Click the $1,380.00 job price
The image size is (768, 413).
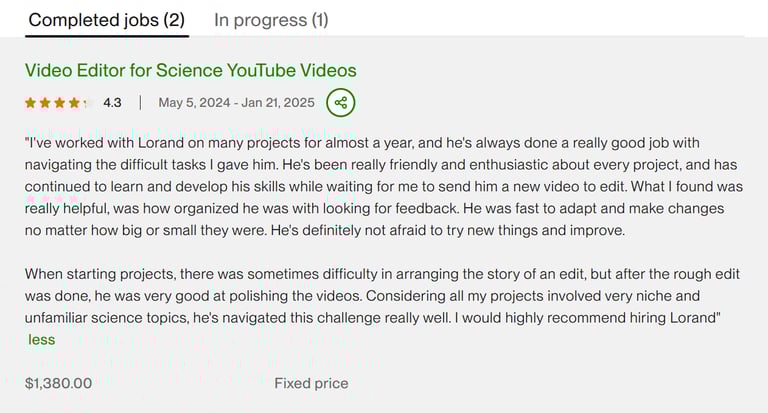click(58, 383)
